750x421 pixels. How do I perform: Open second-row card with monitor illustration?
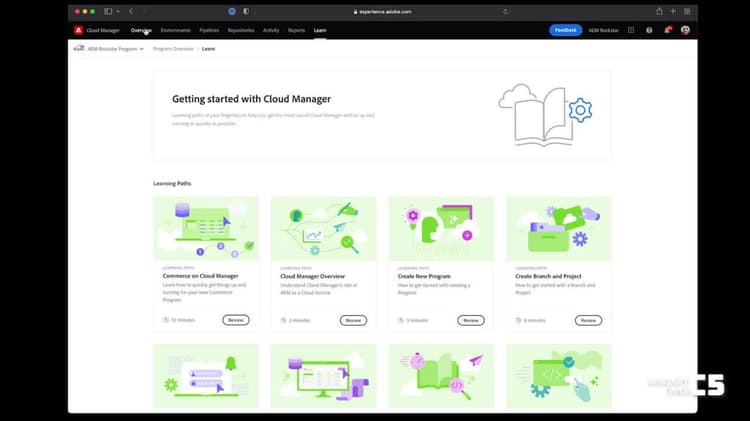(324, 377)
